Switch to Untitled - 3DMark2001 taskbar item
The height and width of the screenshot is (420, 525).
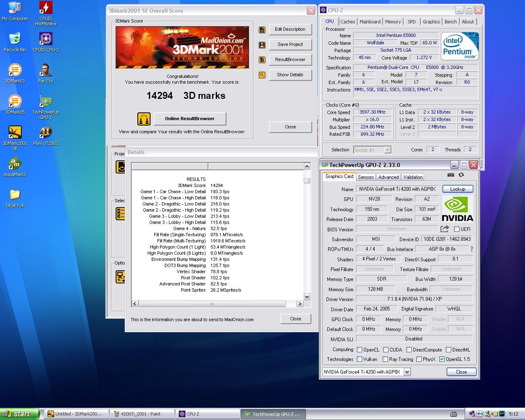click(x=77, y=414)
